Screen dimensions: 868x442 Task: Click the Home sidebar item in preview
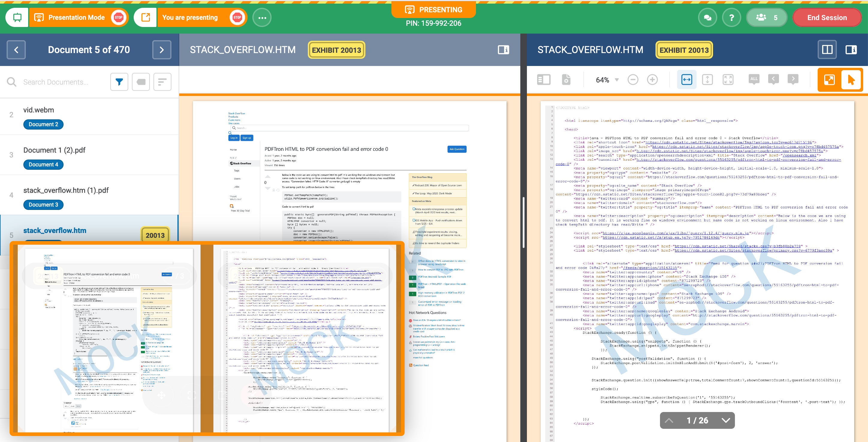pyautogui.click(x=233, y=150)
